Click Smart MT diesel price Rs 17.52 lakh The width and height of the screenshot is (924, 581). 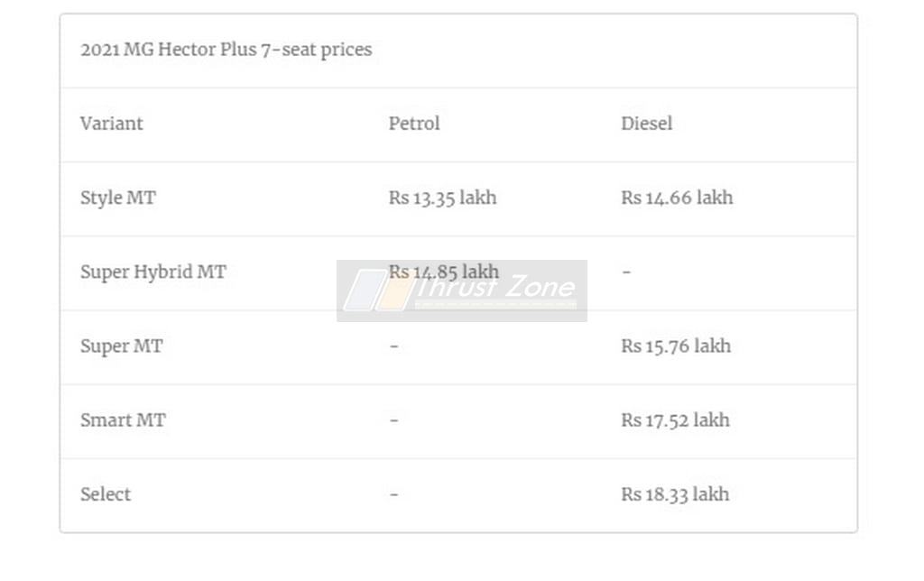pyautogui.click(x=675, y=420)
